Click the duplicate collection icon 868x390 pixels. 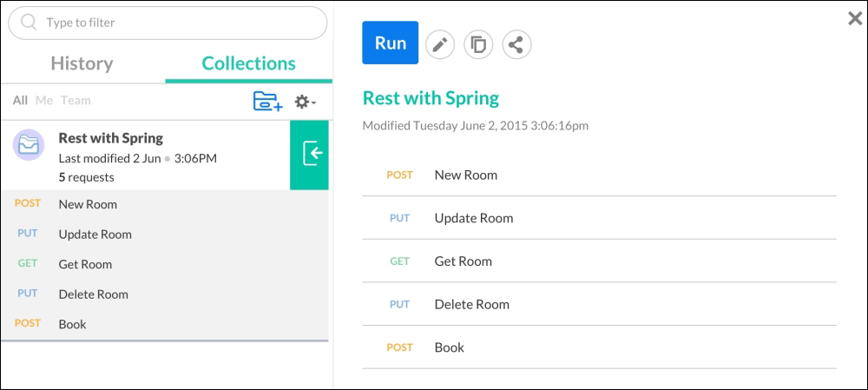tap(477, 45)
